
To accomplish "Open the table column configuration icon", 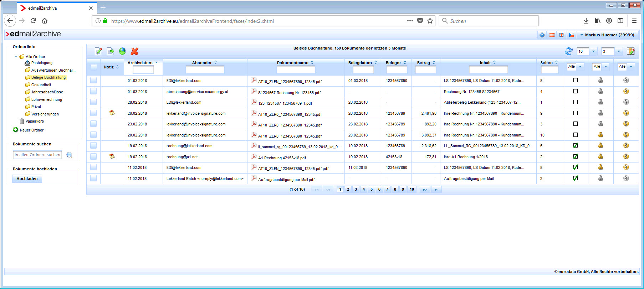I will [x=630, y=51].
